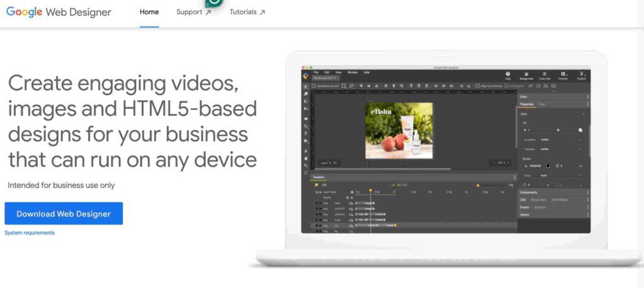This screenshot has height=288, width=644.
Task: Select the Selection arrow tool in the app toolbar
Action: (305, 87)
